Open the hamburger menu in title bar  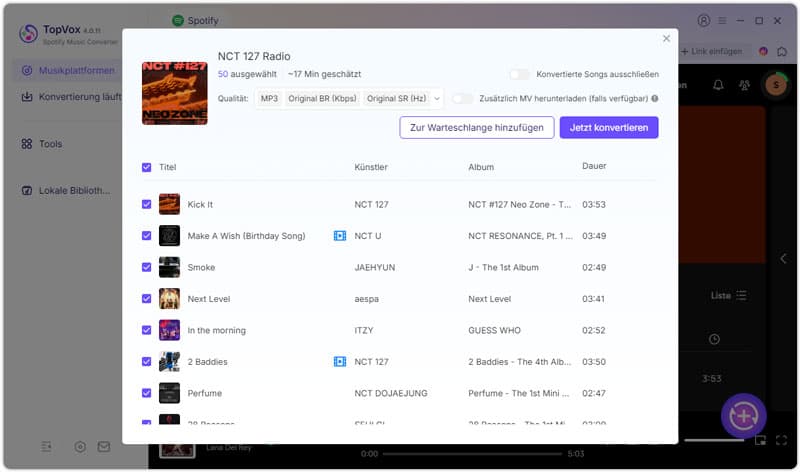click(722, 20)
